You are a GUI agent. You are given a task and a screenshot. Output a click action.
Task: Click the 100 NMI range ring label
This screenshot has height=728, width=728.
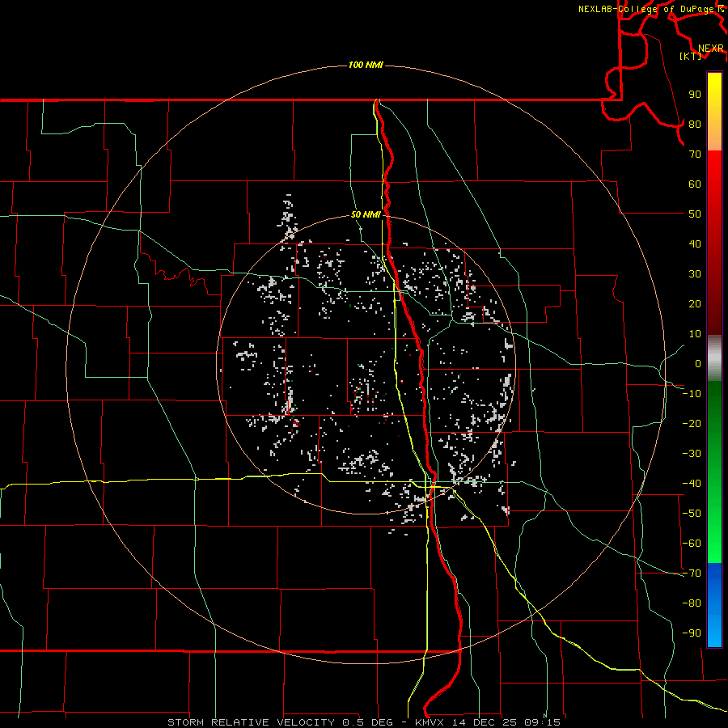click(x=366, y=65)
